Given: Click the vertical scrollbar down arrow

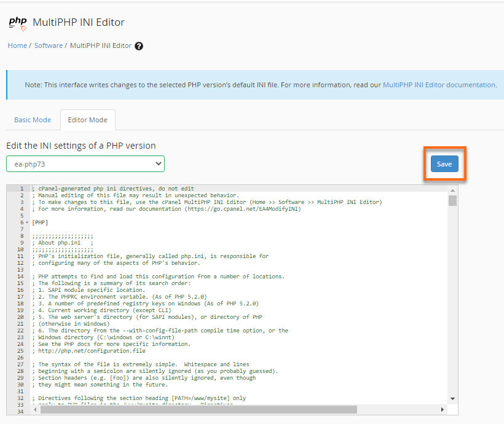Looking at the screenshot, I should (452, 398).
